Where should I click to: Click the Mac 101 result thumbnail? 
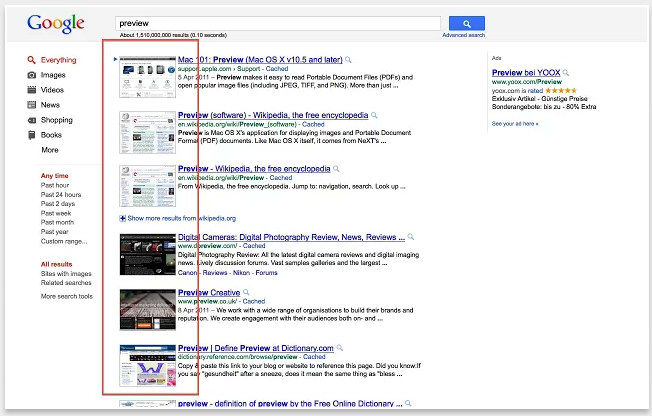click(147, 77)
